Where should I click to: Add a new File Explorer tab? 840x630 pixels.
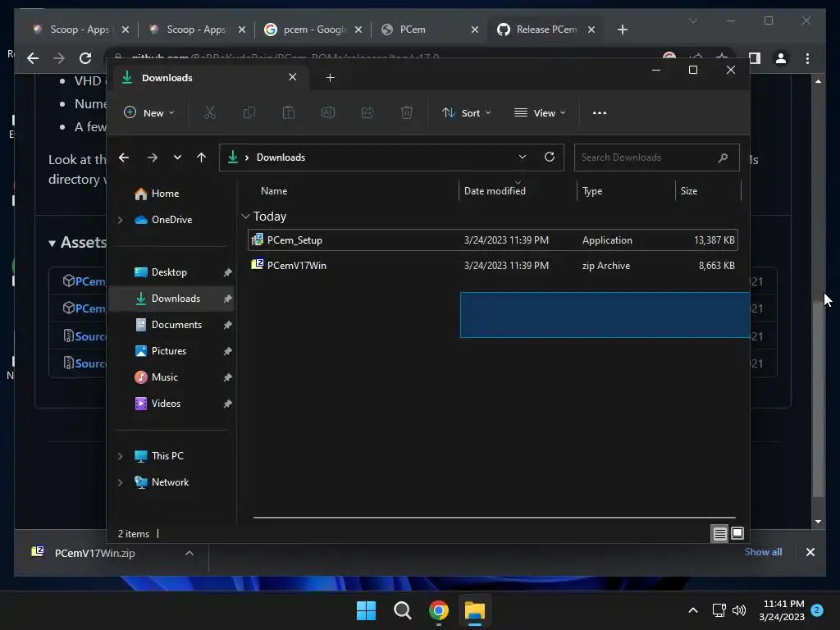pos(330,78)
